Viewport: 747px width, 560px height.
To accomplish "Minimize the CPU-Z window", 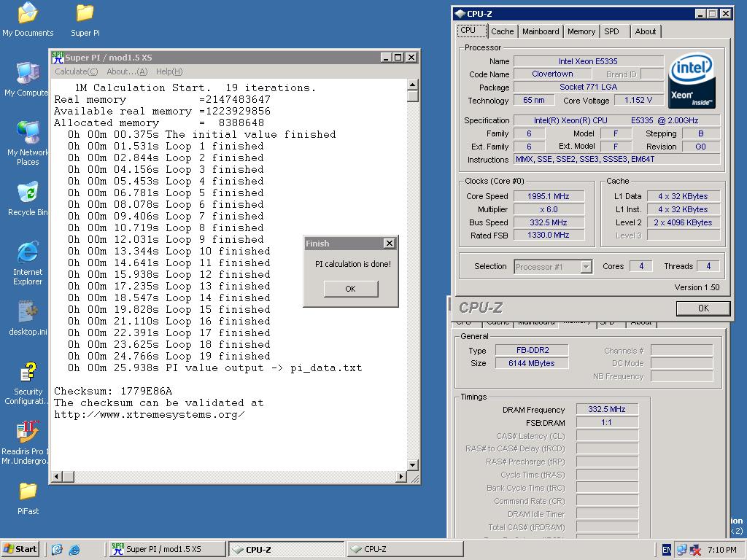I will point(700,14).
